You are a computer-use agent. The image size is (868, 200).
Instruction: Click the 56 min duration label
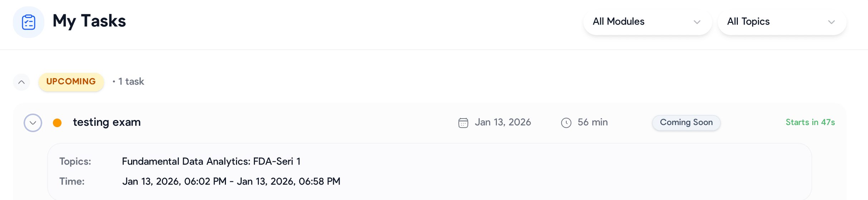[592, 122]
